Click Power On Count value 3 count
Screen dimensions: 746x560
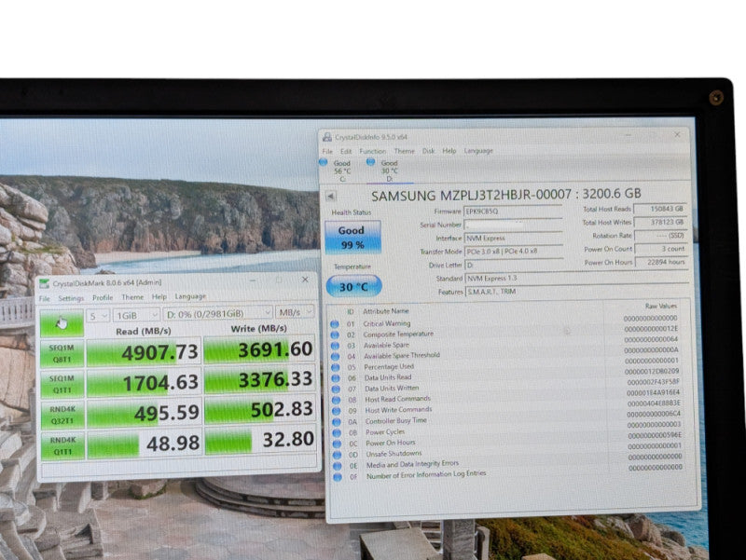click(x=661, y=249)
